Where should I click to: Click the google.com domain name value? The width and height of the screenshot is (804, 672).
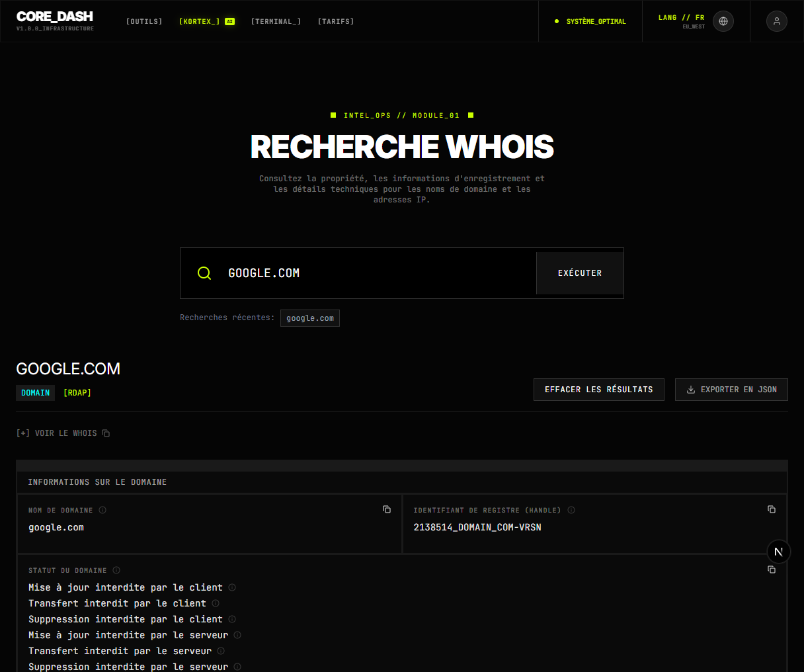coord(56,527)
